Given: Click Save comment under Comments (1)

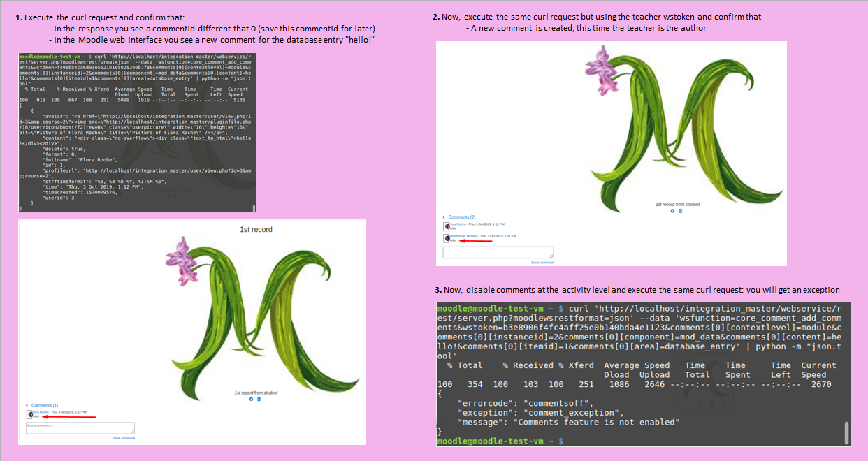Looking at the screenshot, I should [x=124, y=438].
